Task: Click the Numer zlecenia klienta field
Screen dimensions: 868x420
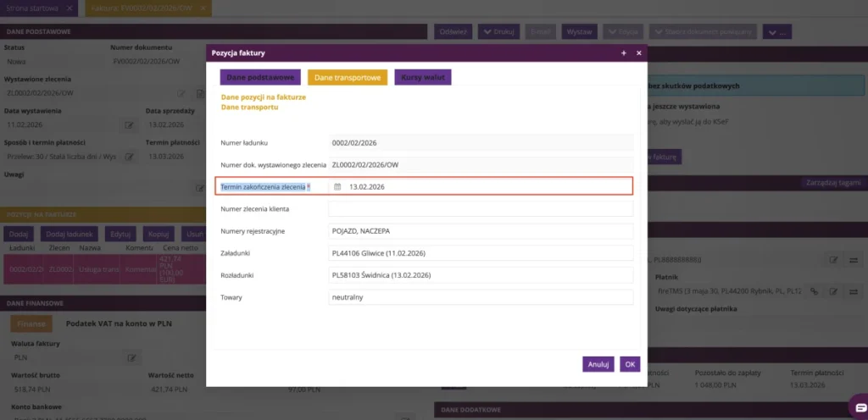Action: [x=481, y=209]
